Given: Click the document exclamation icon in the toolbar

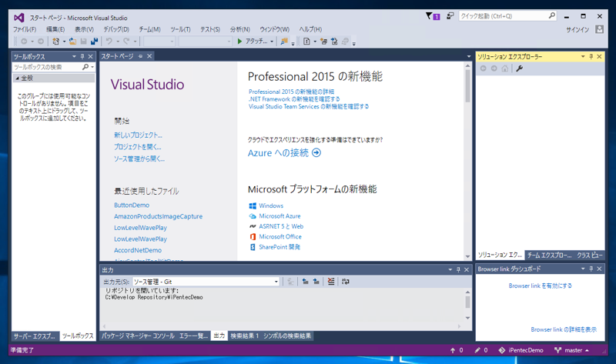Looking at the screenshot, I should (x=306, y=42).
